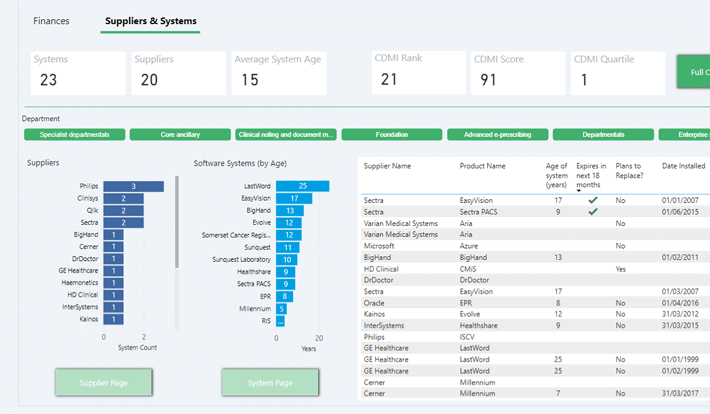Select the Suppliers & Systems tab
The image size is (710, 414).
150,21
